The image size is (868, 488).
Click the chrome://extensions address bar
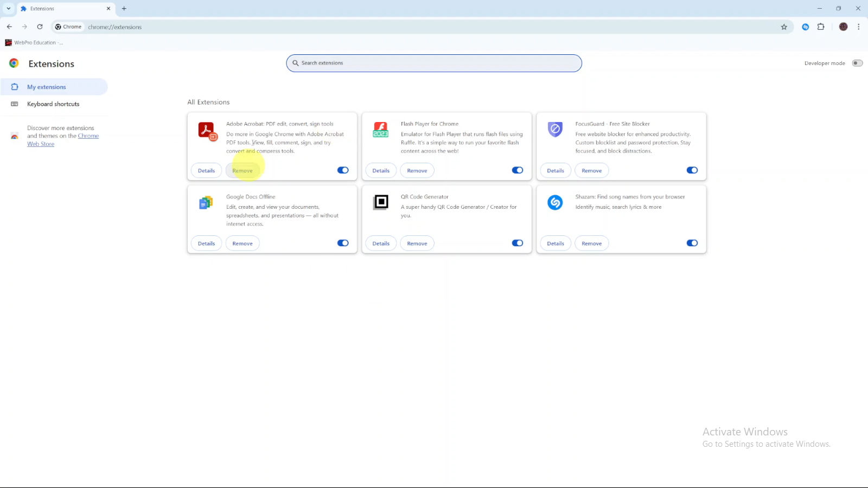[x=423, y=27]
